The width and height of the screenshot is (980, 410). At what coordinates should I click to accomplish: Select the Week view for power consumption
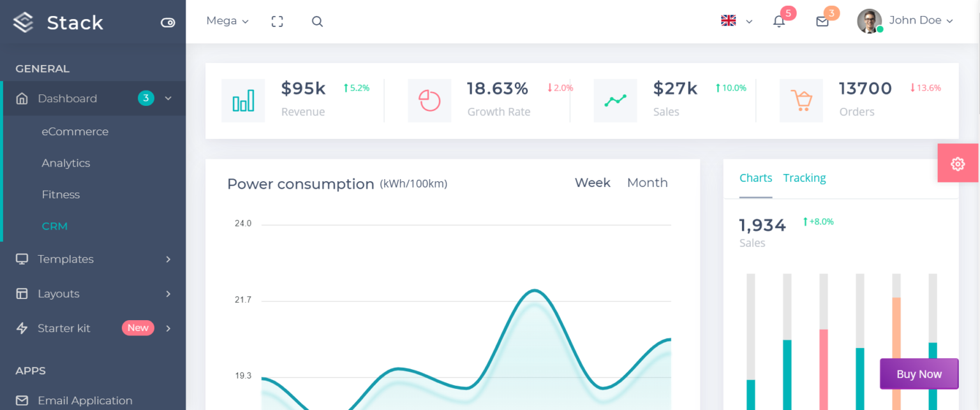tap(592, 182)
